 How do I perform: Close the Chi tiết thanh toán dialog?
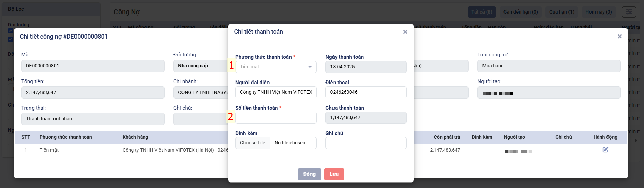pyautogui.click(x=405, y=32)
